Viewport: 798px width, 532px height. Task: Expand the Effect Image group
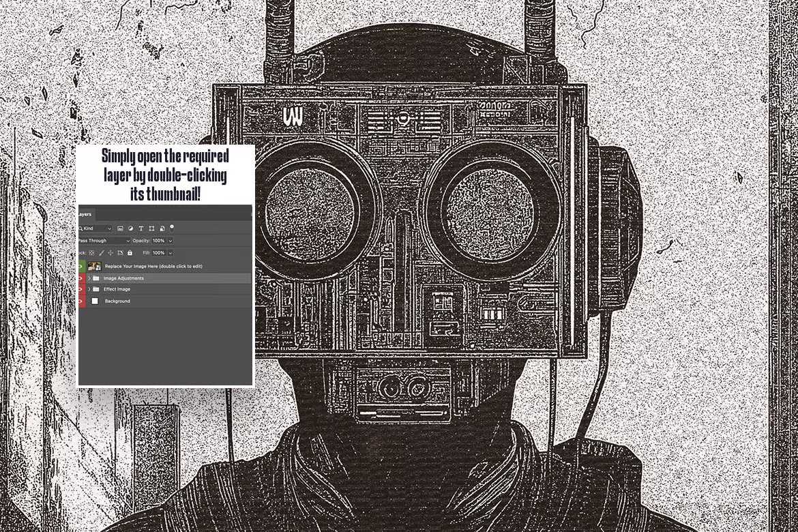(x=89, y=289)
